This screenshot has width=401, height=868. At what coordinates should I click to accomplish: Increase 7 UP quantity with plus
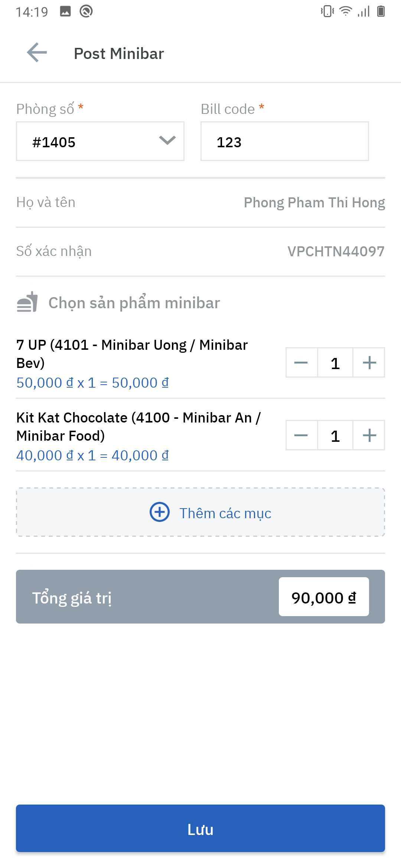point(369,363)
